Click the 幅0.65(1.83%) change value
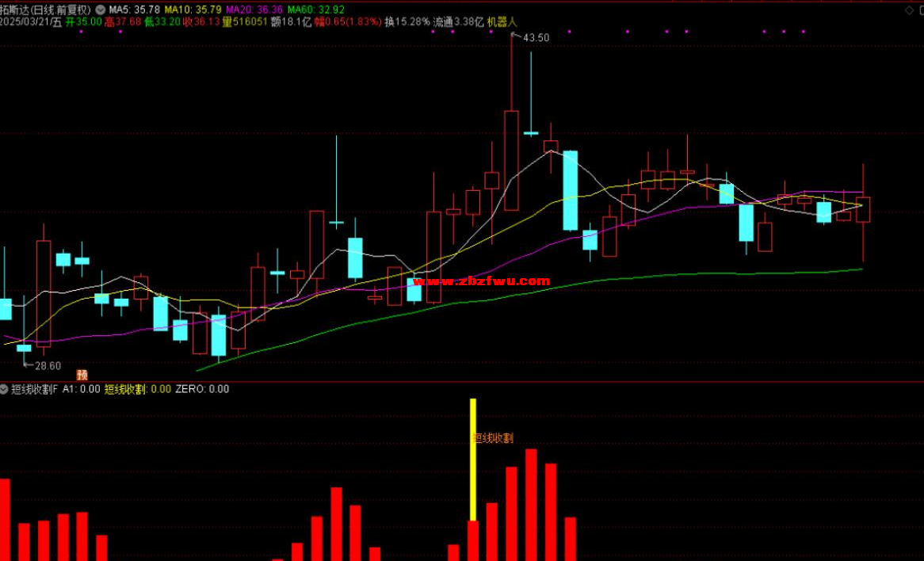The width and height of the screenshot is (924, 561). click(x=348, y=22)
